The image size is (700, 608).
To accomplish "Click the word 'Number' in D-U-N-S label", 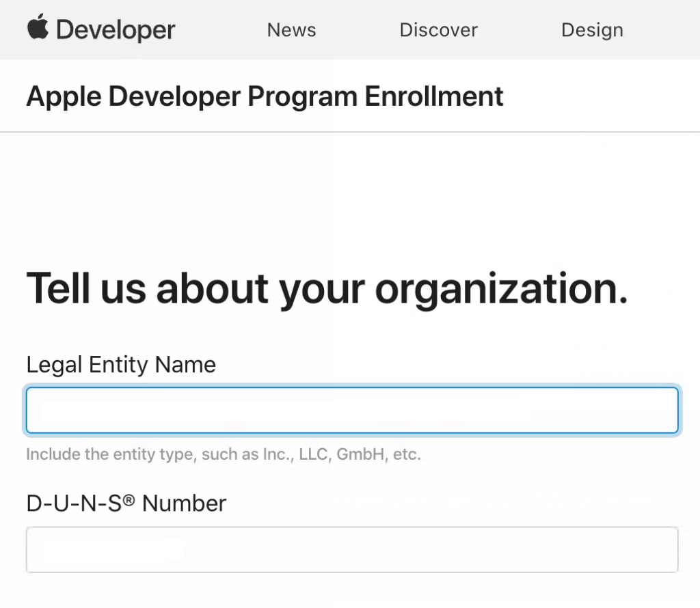I will 184,503.
